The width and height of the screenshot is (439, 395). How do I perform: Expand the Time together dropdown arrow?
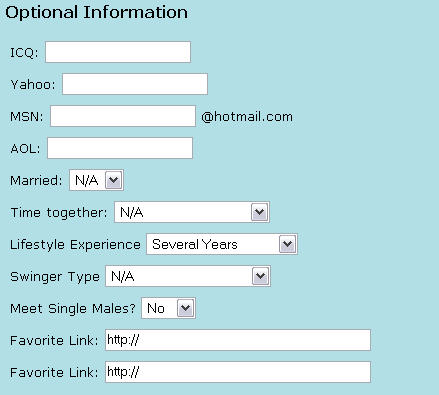coord(259,212)
